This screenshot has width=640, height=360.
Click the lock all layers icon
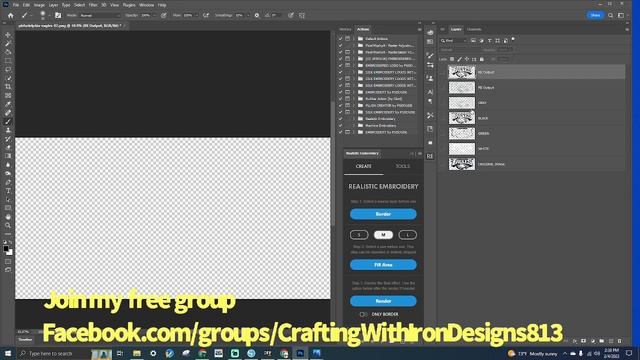482,59
